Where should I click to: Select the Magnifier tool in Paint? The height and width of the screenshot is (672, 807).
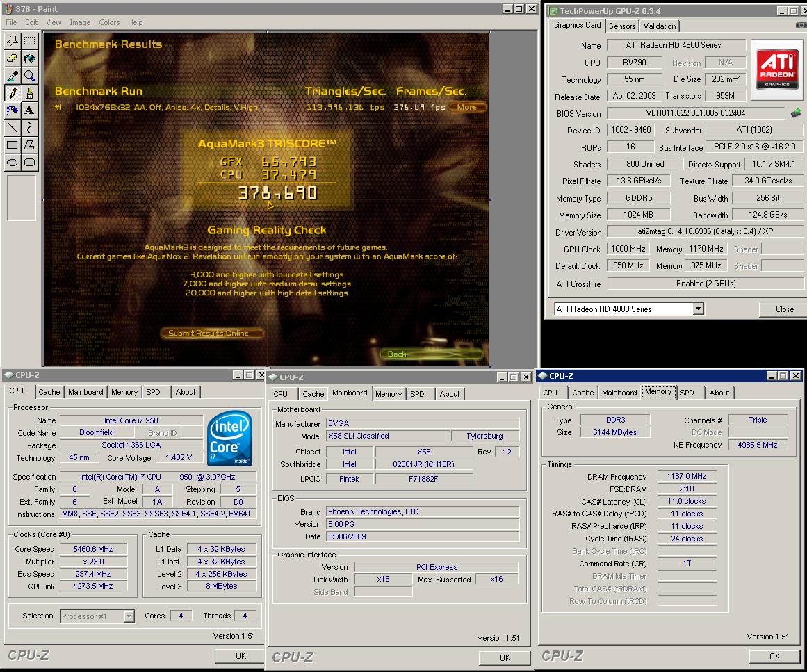click(30, 76)
